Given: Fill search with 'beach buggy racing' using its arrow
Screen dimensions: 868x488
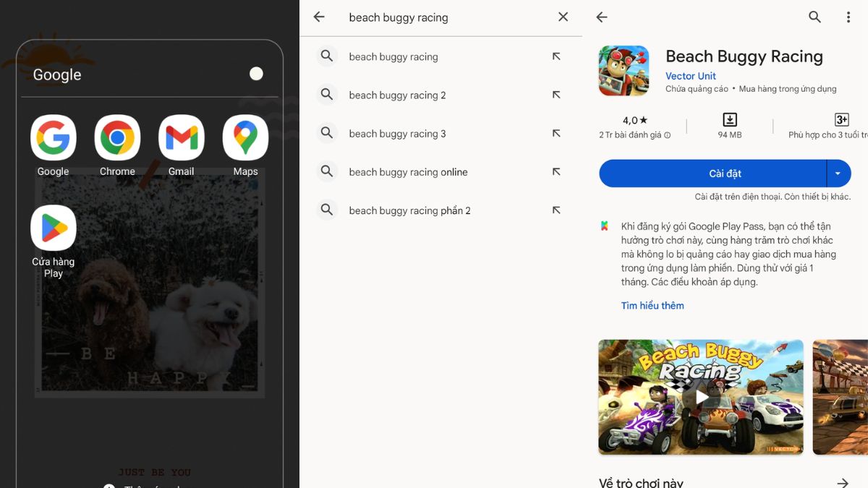Looking at the screenshot, I should coord(556,56).
